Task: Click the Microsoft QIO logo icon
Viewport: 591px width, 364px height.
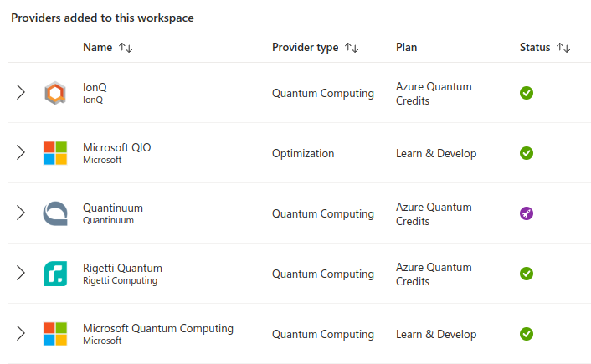Action: click(x=55, y=153)
